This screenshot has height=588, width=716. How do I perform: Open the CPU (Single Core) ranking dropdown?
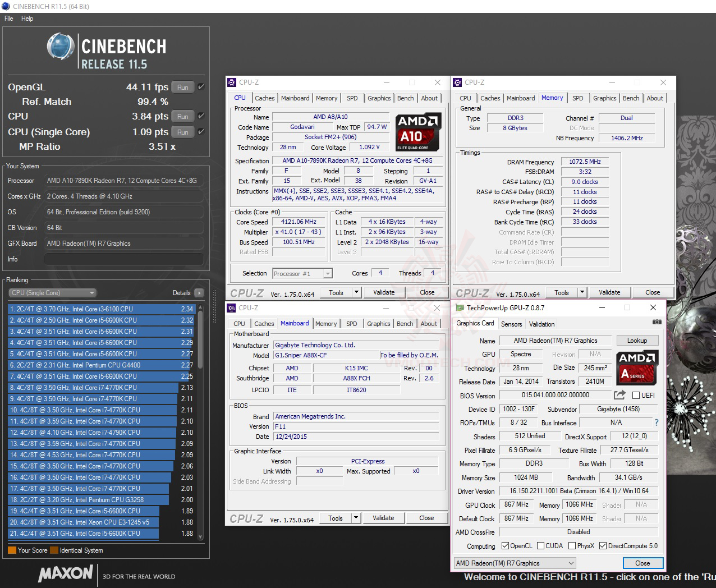53,293
